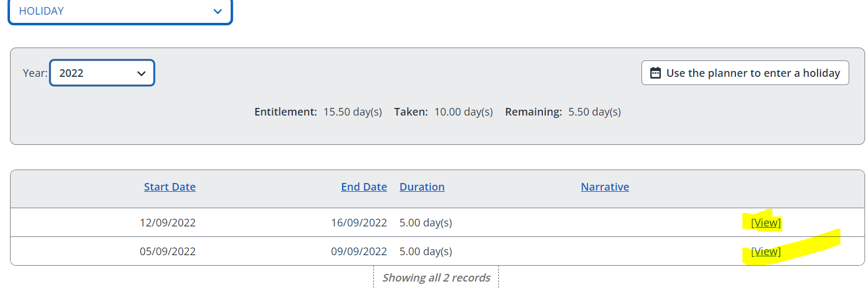Sort the table by Start Date
Viewport: 868px width, 288px height.
170,187
